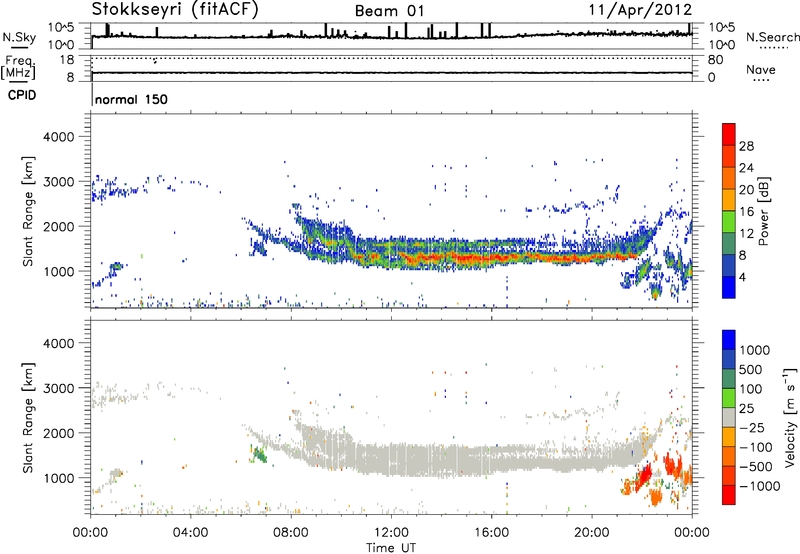Click the '2000' tick of the velocity panel

click(x=58, y=433)
